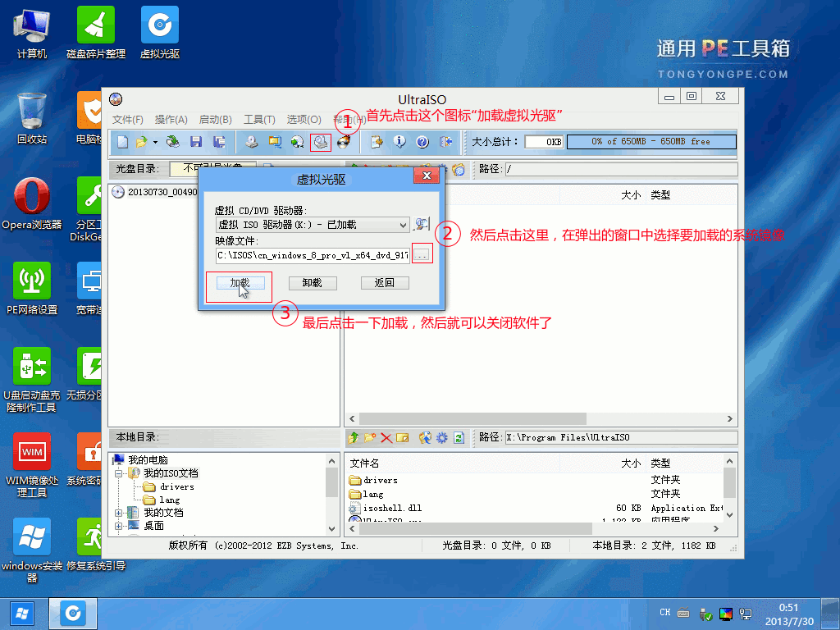840x630 pixels.
Task: Click the Open file folder icon
Action: (141, 142)
